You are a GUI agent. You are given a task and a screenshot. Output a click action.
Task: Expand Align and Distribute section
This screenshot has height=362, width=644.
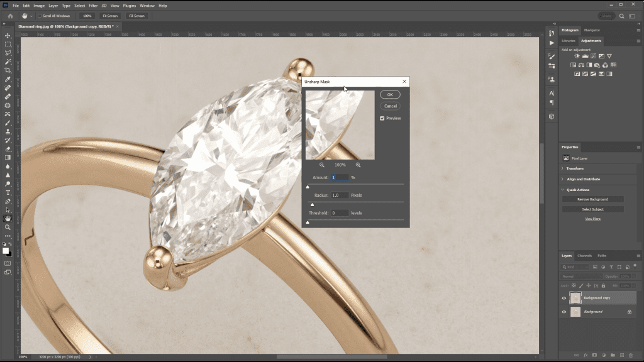pyautogui.click(x=563, y=179)
